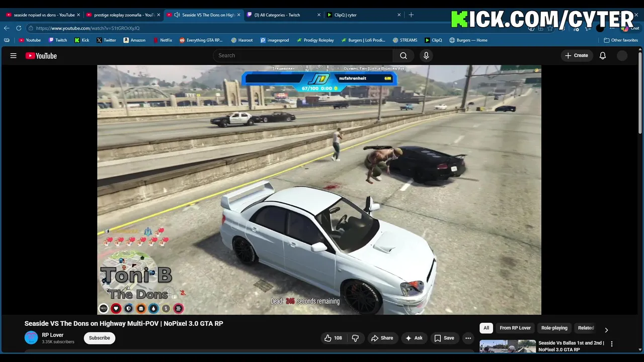
Task: Close seaside nopixel vs dons tab
Action: coord(78,15)
